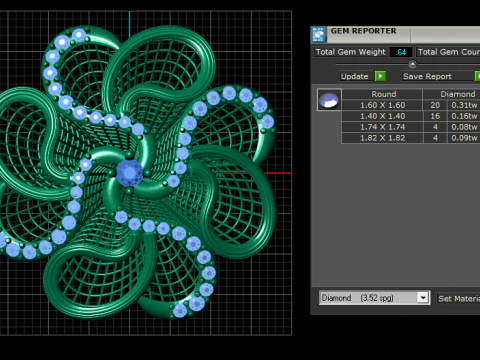Click the Gem Reporter panel logo icon
The height and width of the screenshot is (360, 480).
(319, 35)
